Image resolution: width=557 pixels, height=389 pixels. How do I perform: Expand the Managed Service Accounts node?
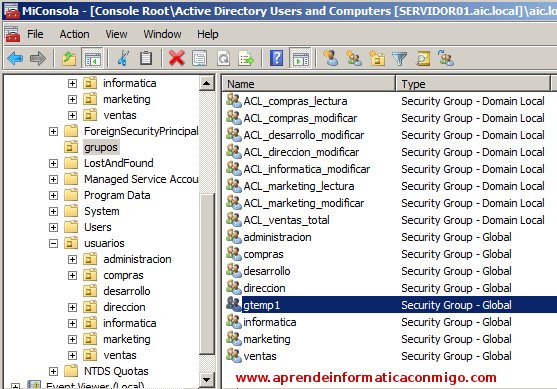[53, 179]
